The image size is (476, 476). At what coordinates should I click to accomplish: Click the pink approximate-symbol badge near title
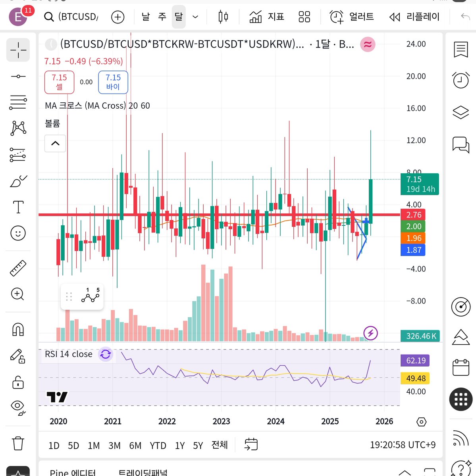pos(368,44)
